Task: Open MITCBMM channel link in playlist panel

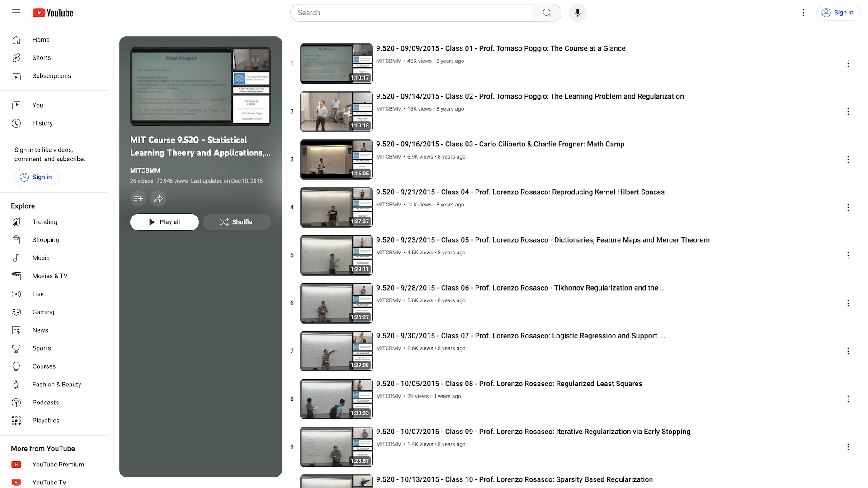Action: (x=145, y=170)
